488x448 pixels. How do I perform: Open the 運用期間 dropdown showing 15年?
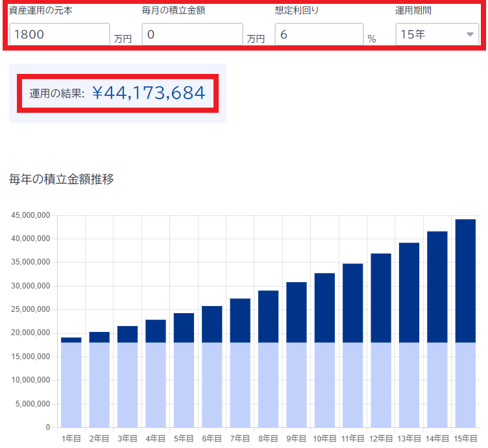click(428, 34)
